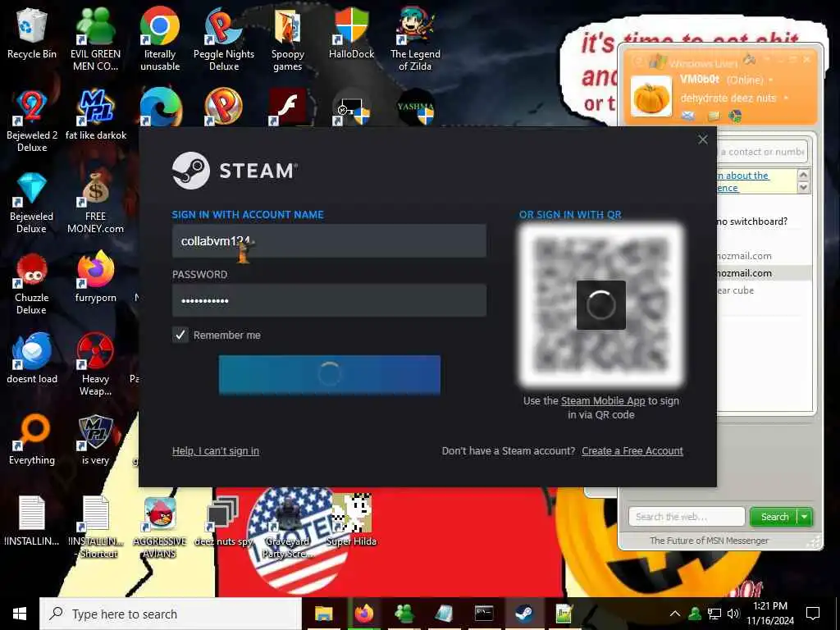Image resolution: width=840 pixels, height=630 pixels.
Task: Click the pumpkin display picture in Messenger
Action: (651, 97)
